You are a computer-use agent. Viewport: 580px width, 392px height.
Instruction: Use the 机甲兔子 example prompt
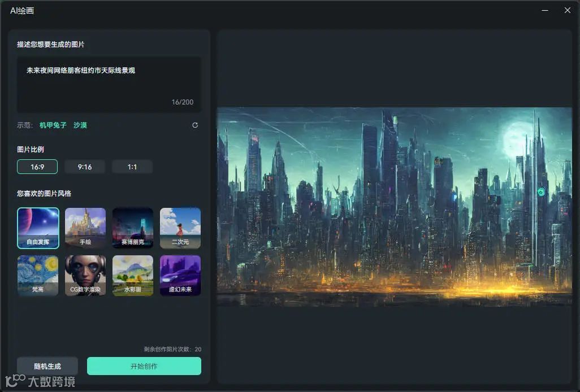pyautogui.click(x=53, y=125)
